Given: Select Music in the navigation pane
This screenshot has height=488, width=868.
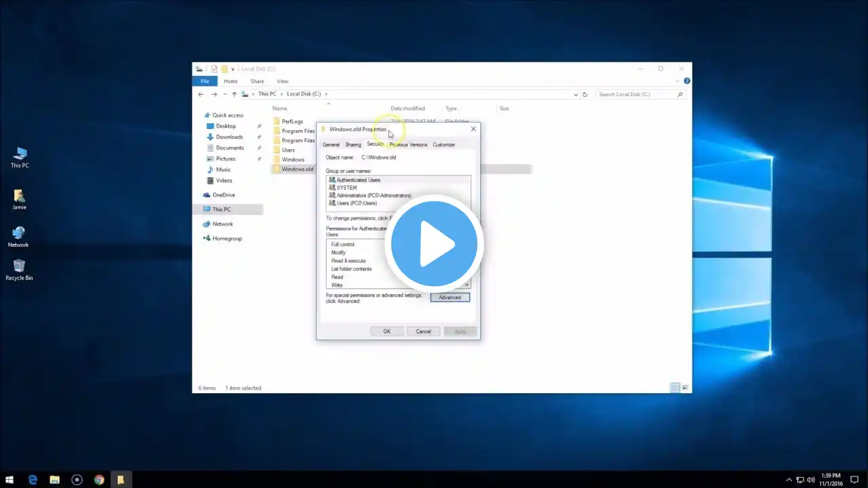Looking at the screenshot, I should (223, 169).
